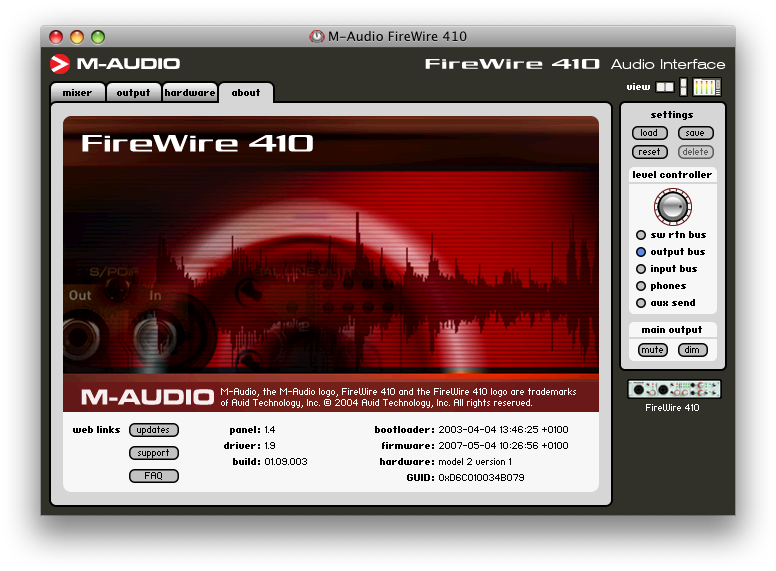Viewport: 776px width, 571px height.
Task: Click bootloader date 2003-04-04 13:46:25 +0100
Action: (x=503, y=430)
